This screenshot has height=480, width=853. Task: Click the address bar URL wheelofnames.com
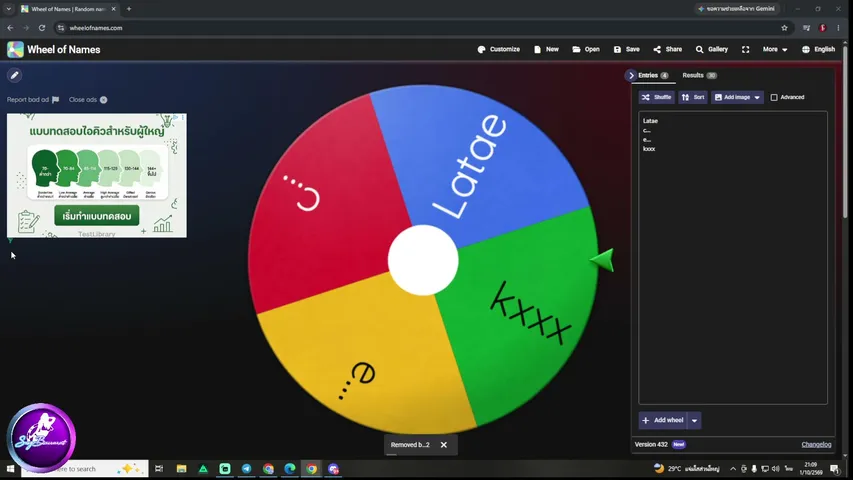pos(96,28)
